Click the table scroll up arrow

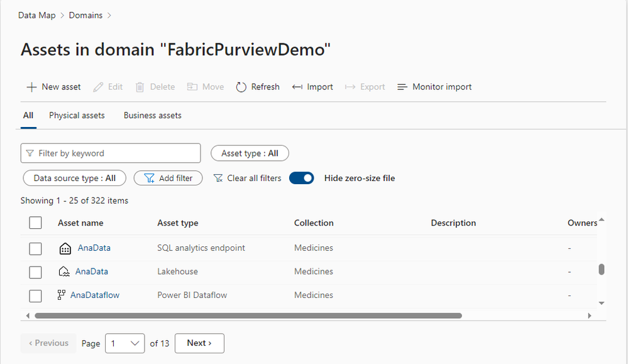point(601,219)
